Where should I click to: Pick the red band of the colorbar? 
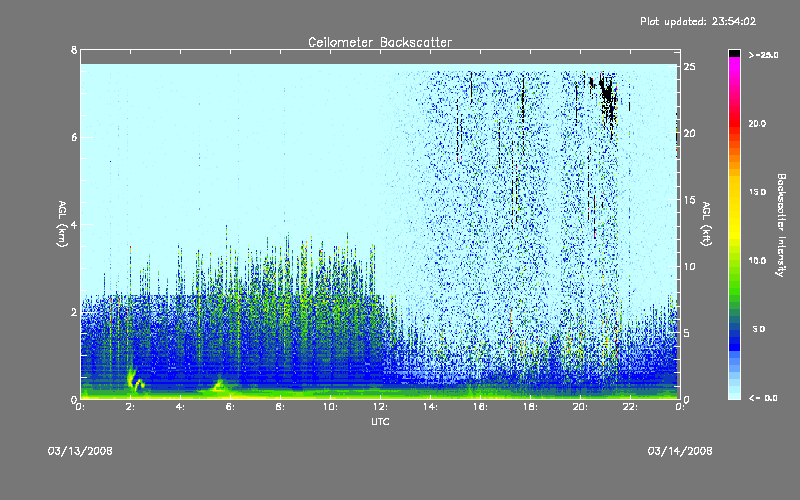click(x=734, y=122)
